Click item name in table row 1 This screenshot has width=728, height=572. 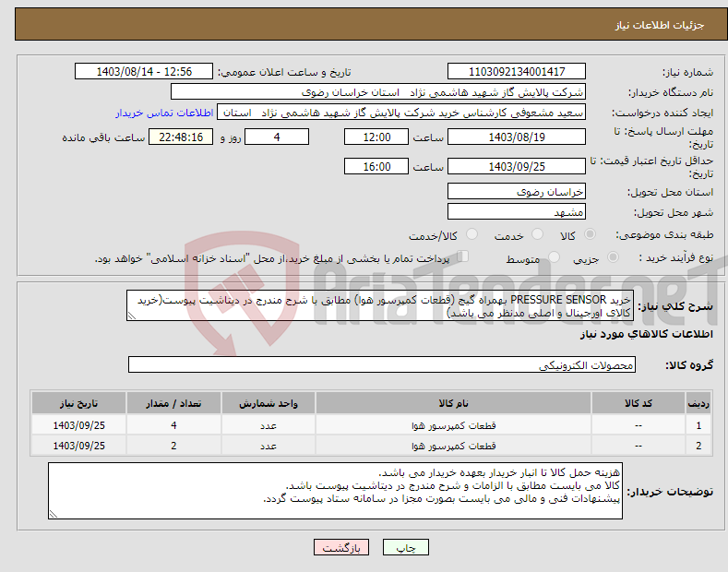453,425
